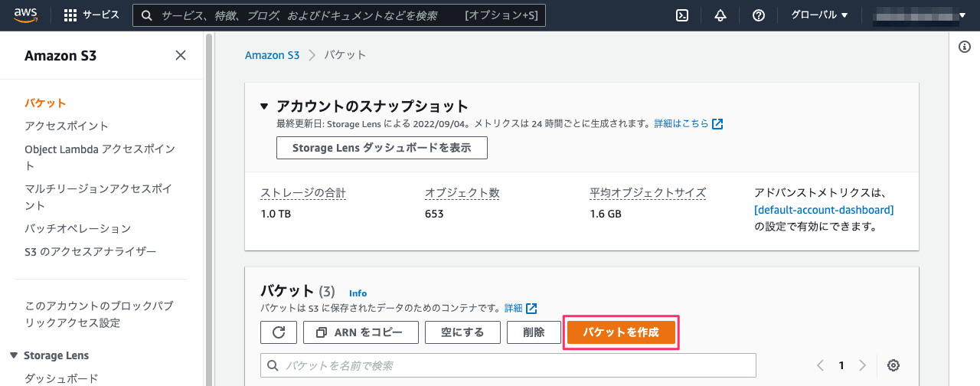Open 詳細 link under バケット heading
Viewport: 980px width, 386px height.
click(x=513, y=309)
